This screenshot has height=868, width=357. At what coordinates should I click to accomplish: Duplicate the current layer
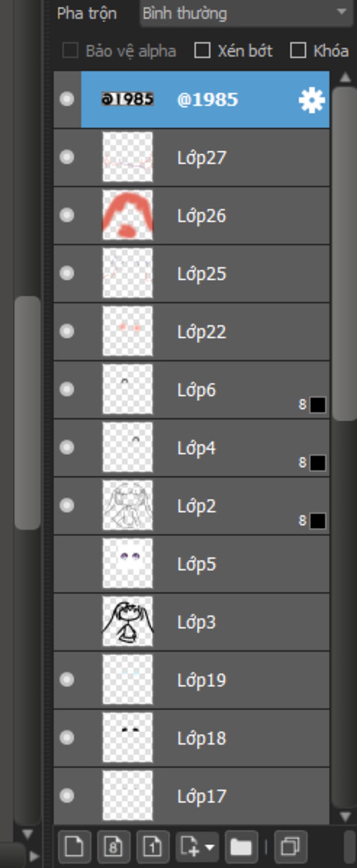(x=291, y=846)
